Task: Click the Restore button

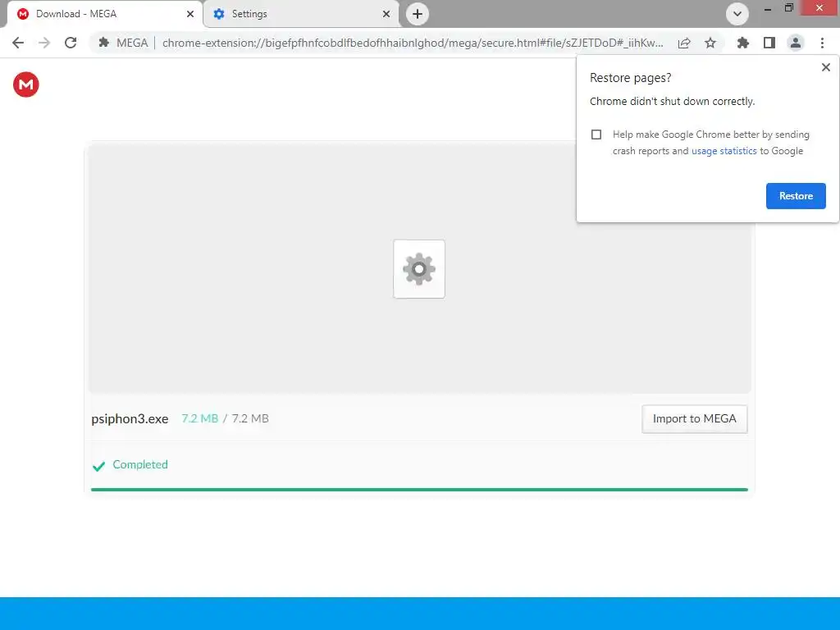Action: [796, 196]
